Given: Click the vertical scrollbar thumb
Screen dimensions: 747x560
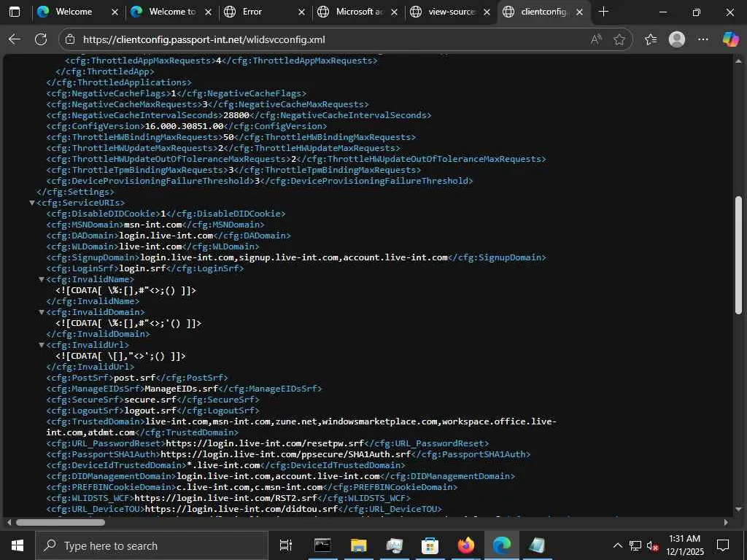Looking at the screenshot, I should click(x=738, y=254).
